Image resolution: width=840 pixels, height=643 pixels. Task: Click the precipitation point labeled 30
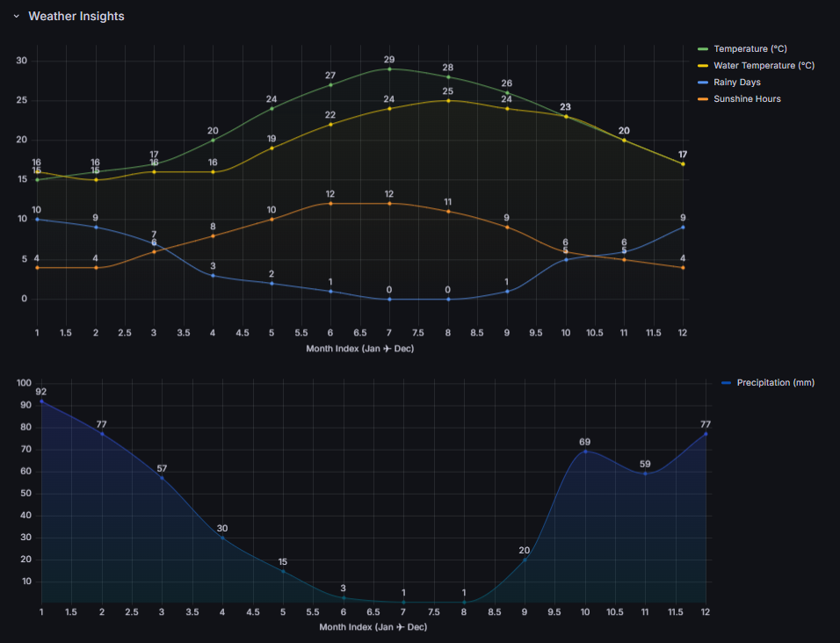coord(222,538)
